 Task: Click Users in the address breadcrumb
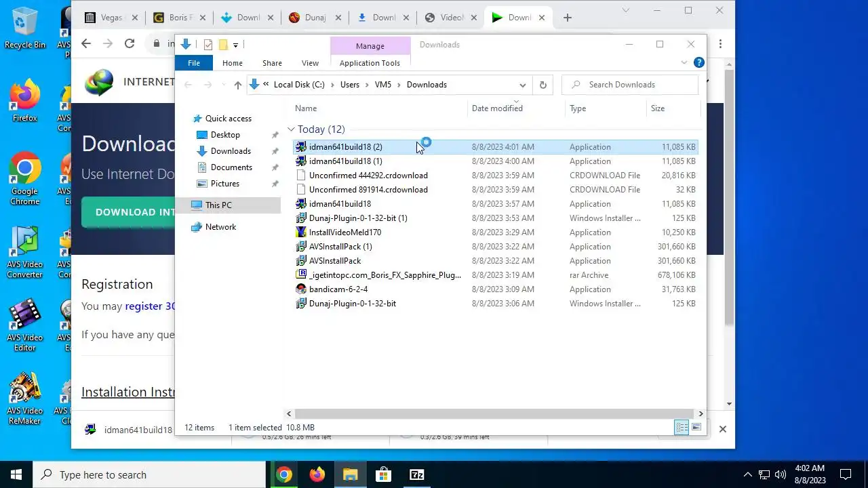(x=350, y=85)
